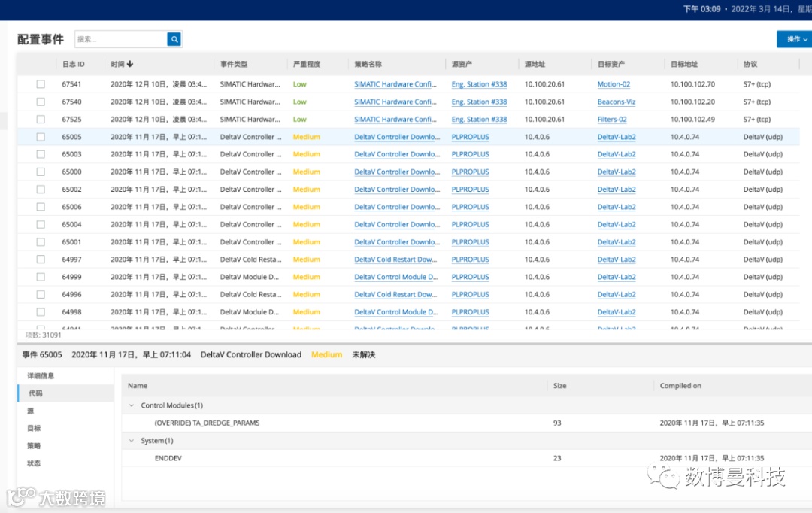
Task: Click log ID 65004 cell
Action: click(x=71, y=224)
